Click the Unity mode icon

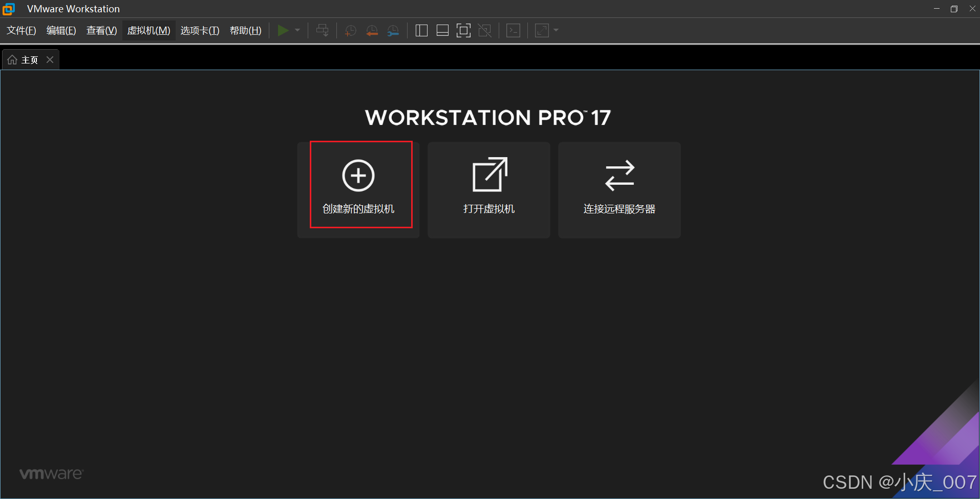[x=484, y=31]
